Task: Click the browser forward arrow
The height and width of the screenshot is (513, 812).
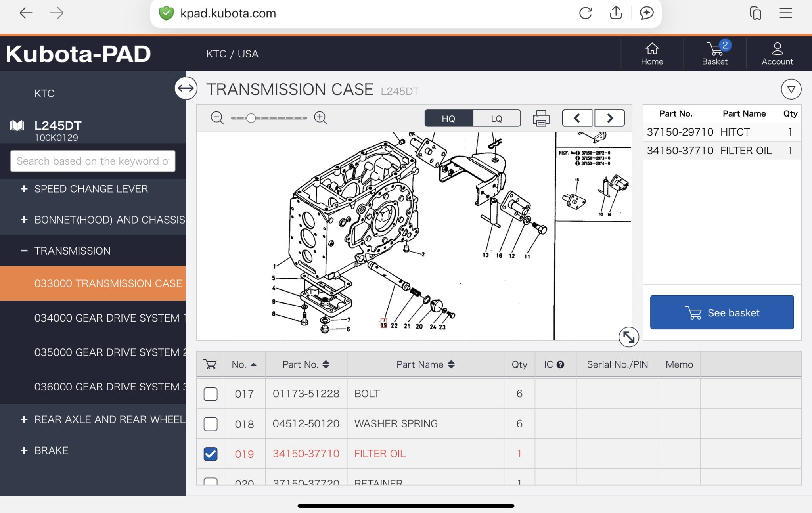Action: [x=57, y=13]
